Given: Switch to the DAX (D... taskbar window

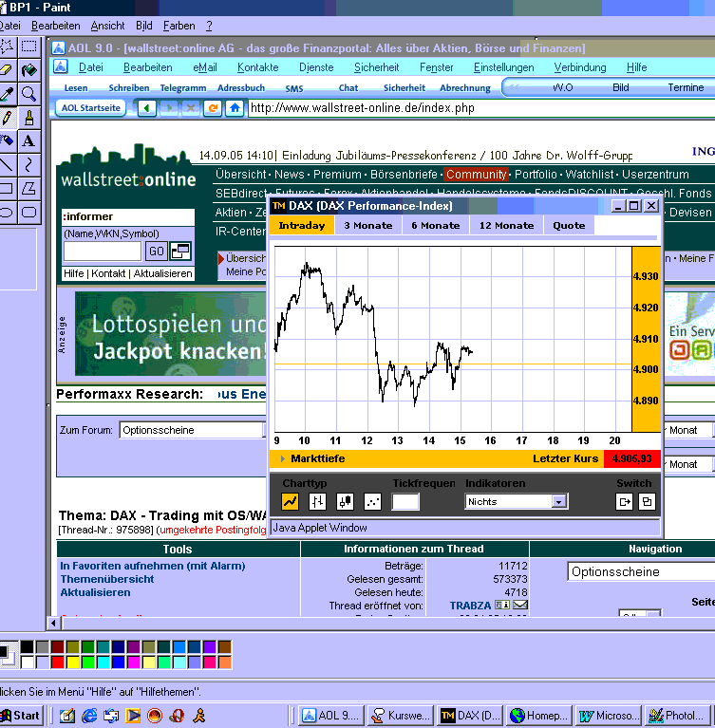Looking at the screenshot, I should [470, 716].
